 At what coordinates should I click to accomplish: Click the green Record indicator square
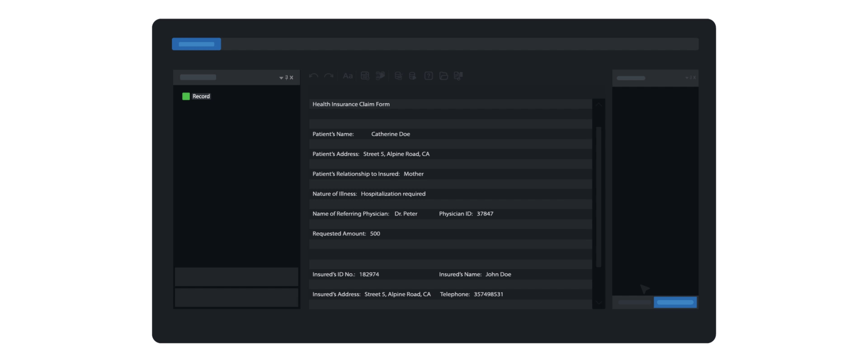tap(186, 96)
